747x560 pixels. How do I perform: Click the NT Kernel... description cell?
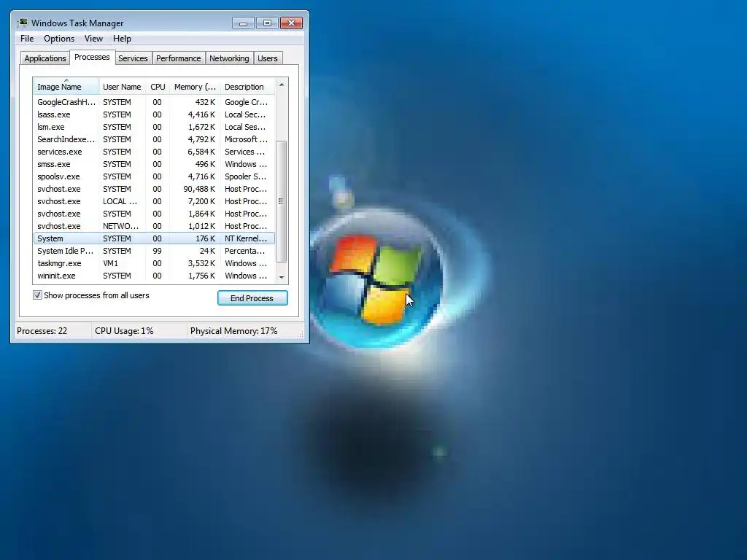tap(246, 238)
